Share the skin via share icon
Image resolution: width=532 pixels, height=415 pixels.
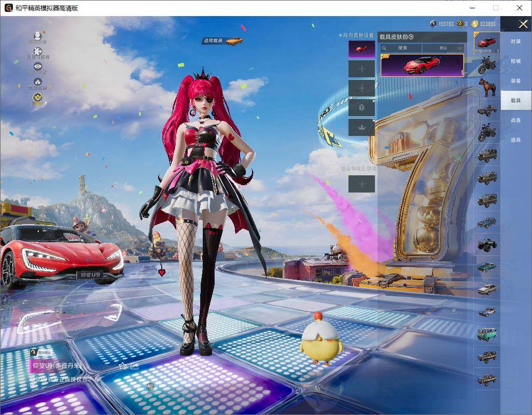(x=134, y=366)
